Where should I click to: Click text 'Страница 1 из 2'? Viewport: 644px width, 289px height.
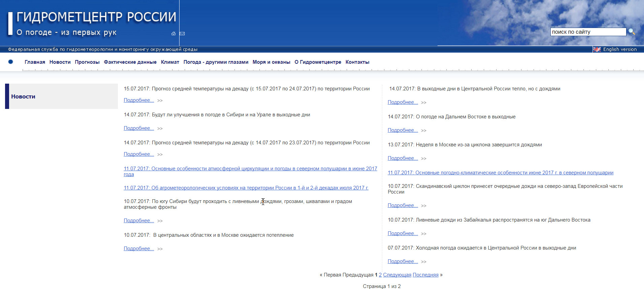[382, 286]
